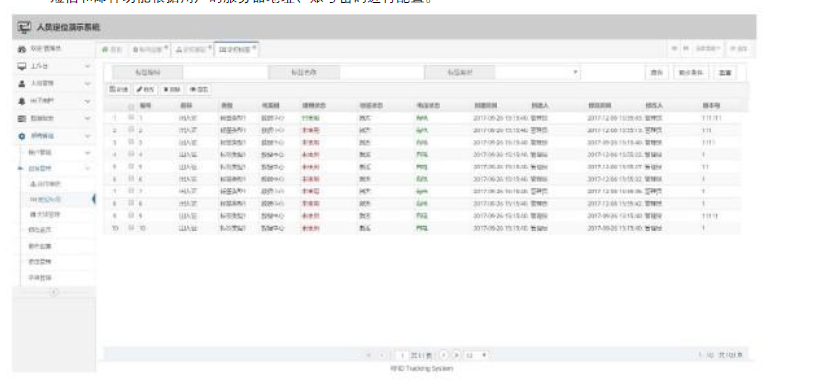Check the checkbox for row 10
This screenshot has width=819, height=381.
pos(131,228)
